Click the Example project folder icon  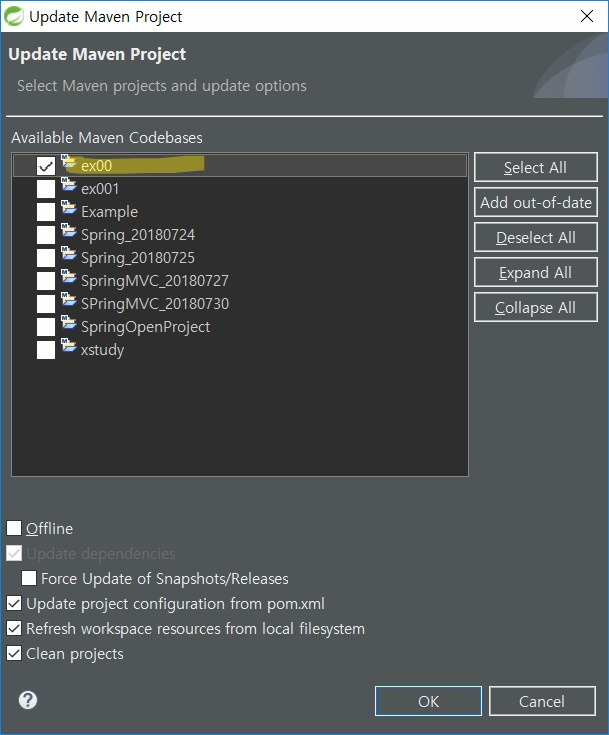68,208
